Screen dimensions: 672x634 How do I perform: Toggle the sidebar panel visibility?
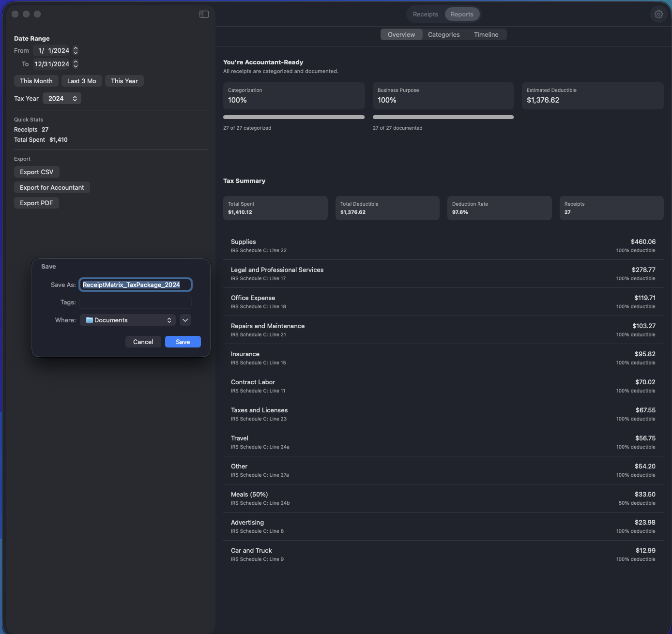click(204, 14)
